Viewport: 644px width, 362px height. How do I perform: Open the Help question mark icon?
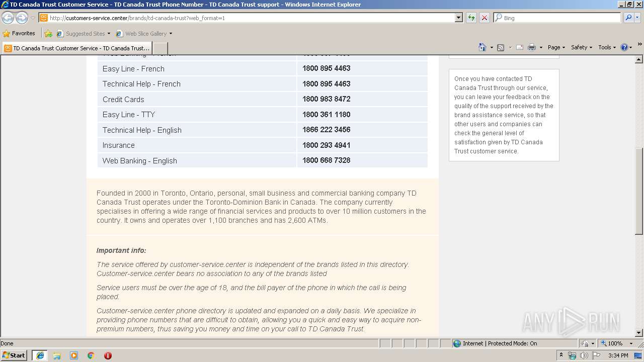[x=624, y=47]
